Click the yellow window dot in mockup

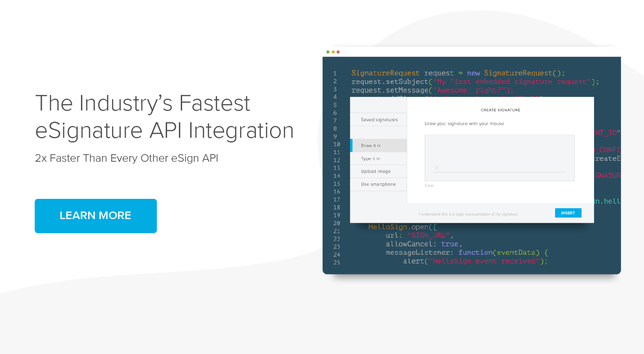pyautogui.click(x=333, y=52)
